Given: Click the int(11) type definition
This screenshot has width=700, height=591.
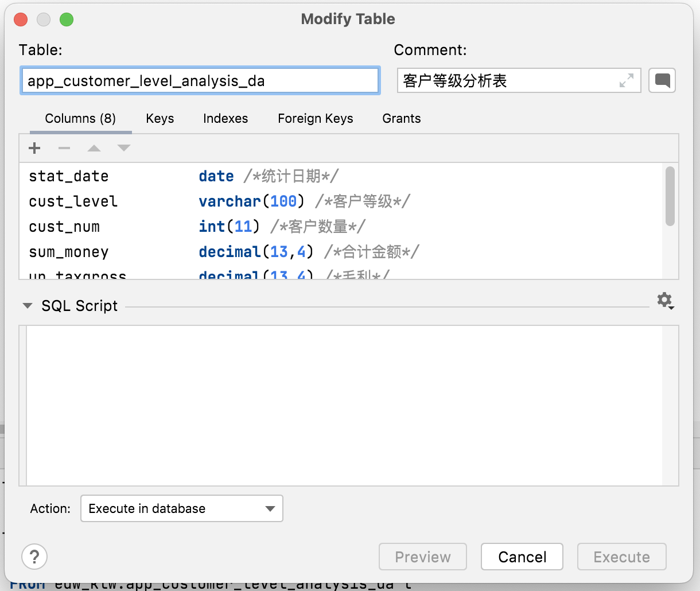Looking at the screenshot, I should coord(230,227).
